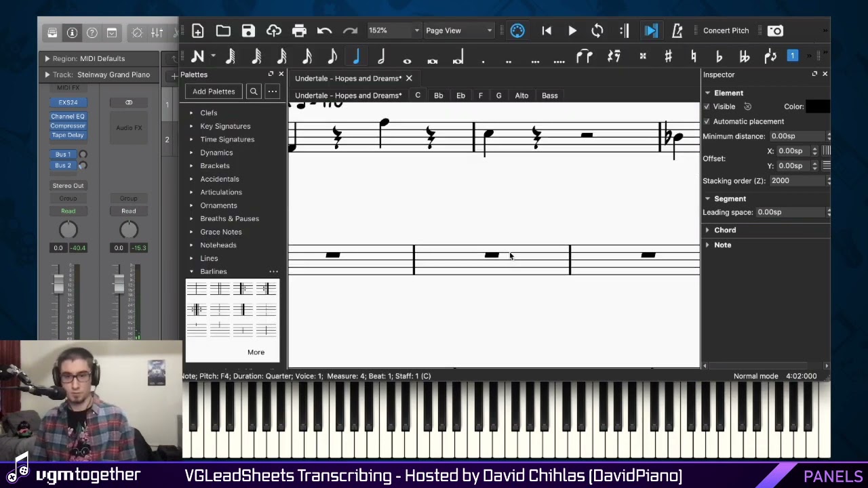Viewport: 868px width, 488px height.
Task: Select the 16th note duration
Action: tap(307, 56)
